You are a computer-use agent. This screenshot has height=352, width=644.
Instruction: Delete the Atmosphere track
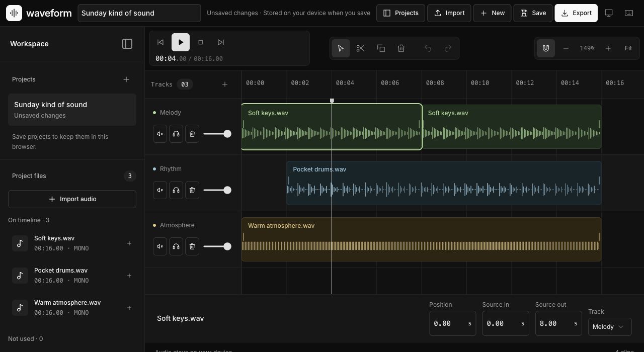[x=192, y=246]
